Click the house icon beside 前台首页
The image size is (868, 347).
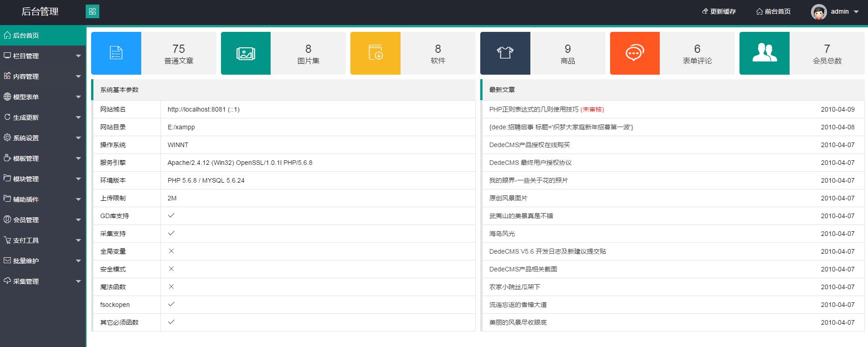point(760,11)
